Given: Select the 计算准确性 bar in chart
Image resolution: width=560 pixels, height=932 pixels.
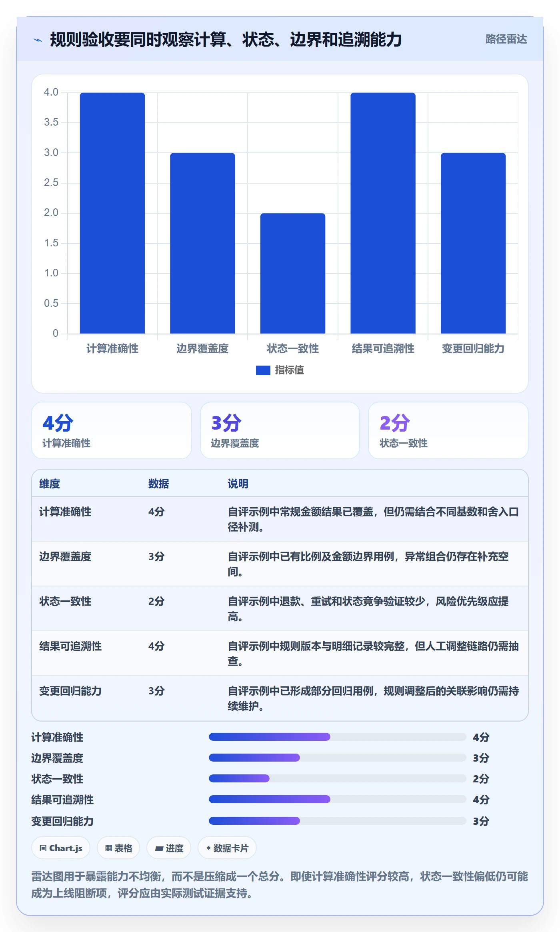Looking at the screenshot, I should [x=112, y=213].
